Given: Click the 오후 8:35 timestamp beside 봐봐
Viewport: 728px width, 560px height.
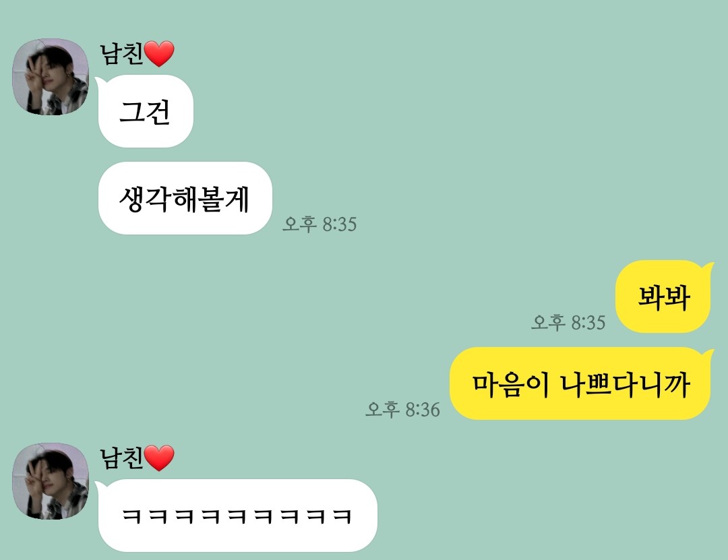Looking at the screenshot, I should [x=568, y=322].
